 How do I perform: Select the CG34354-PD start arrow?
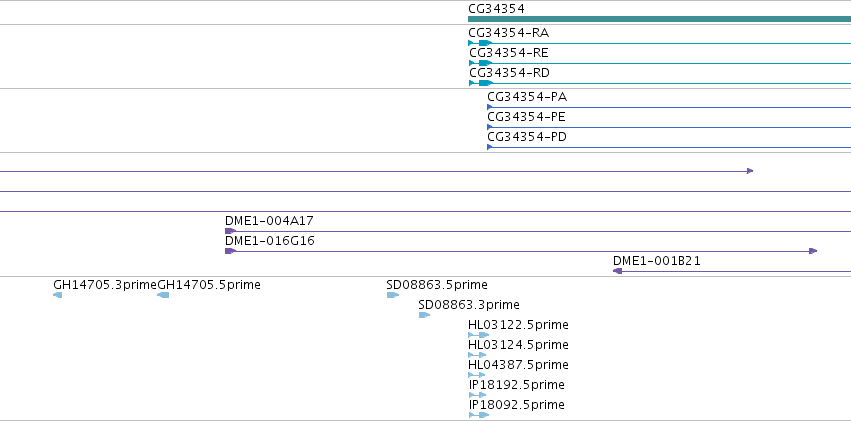pos(490,147)
